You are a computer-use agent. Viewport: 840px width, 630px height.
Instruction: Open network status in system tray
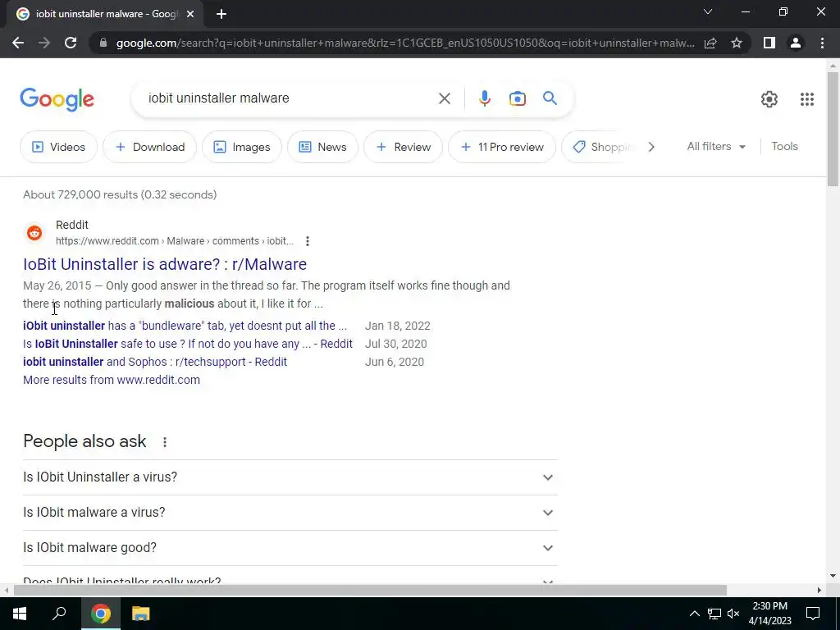click(x=714, y=614)
